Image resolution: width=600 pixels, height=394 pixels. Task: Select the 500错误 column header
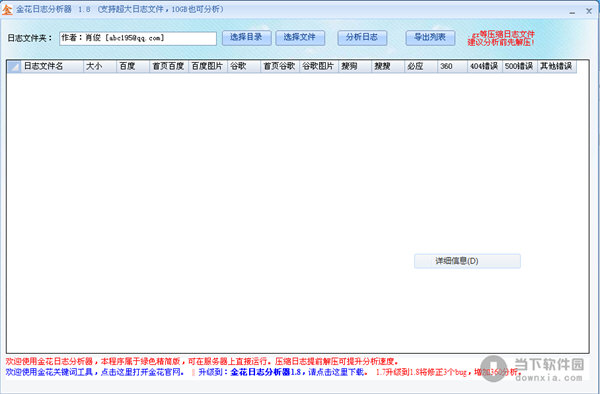click(520, 66)
